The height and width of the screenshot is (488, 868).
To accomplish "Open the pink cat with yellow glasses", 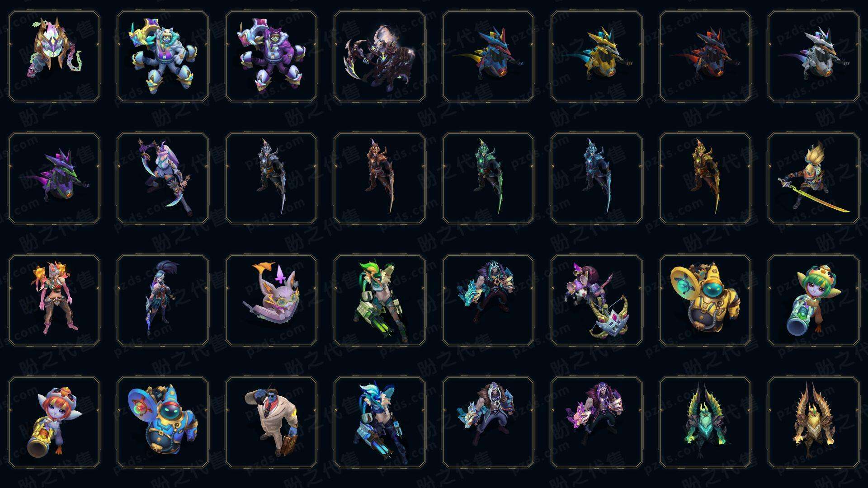I will pos(271,300).
